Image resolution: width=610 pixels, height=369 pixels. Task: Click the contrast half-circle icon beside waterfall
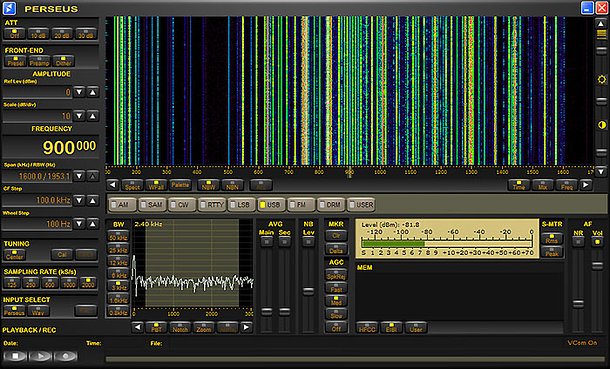[x=601, y=125]
